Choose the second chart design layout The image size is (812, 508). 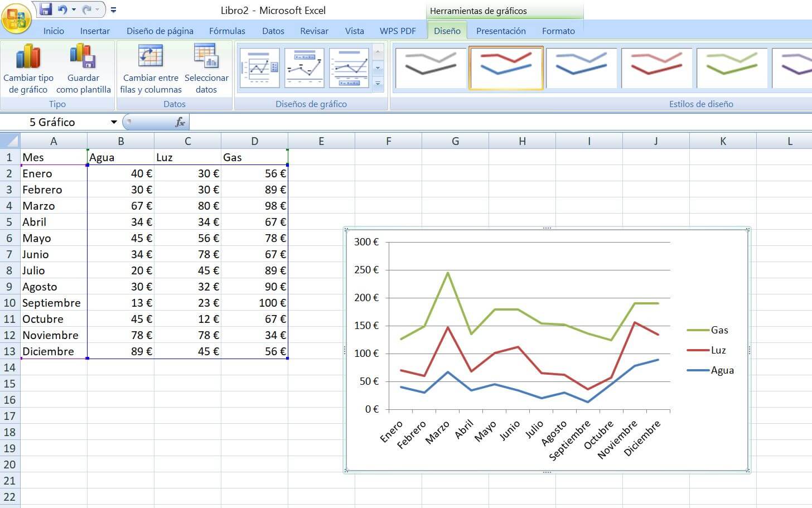[304, 67]
